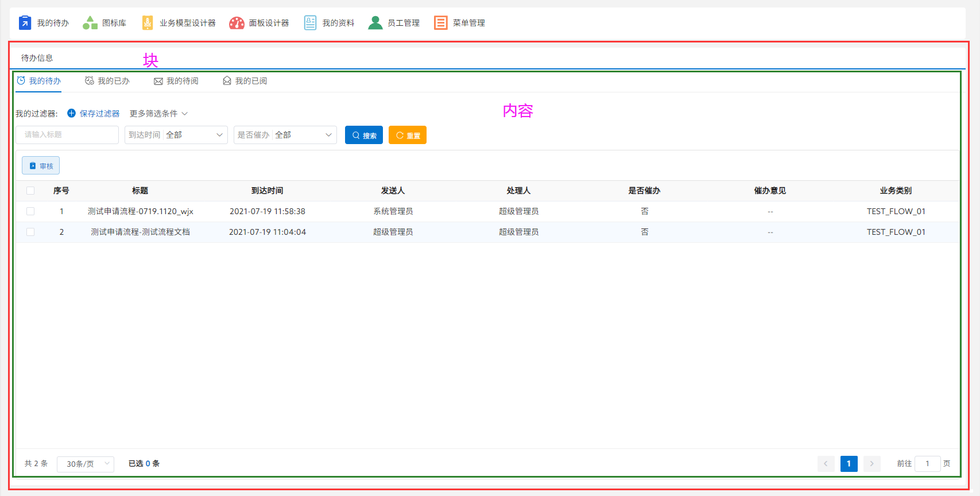Click the 待办信息 block title
The height and width of the screenshot is (496, 980).
click(37, 58)
